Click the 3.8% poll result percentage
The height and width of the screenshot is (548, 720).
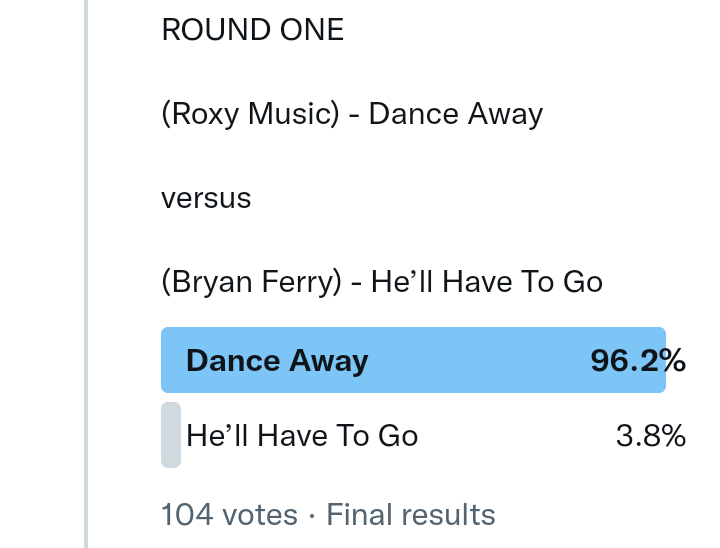[x=650, y=436]
